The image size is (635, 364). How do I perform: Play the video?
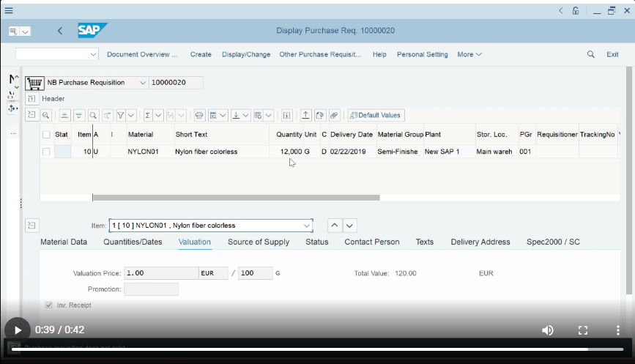[18, 330]
